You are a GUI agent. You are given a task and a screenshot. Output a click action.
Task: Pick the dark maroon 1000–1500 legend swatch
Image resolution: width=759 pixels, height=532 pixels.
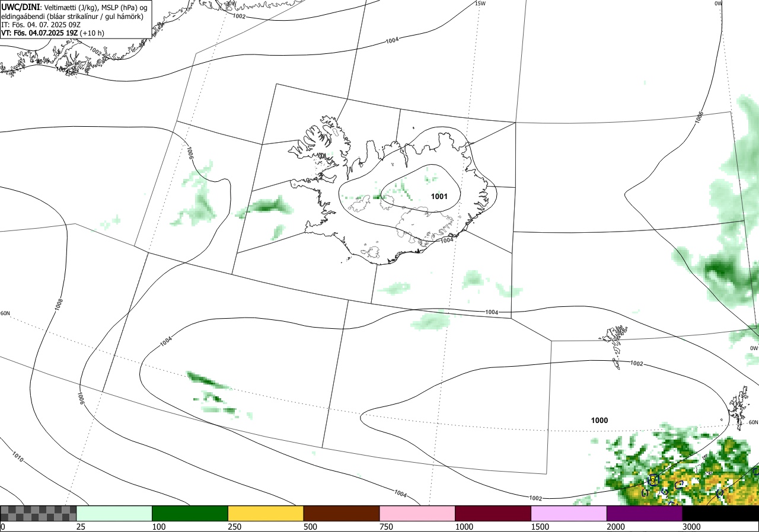pyautogui.click(x=493, y=513)
